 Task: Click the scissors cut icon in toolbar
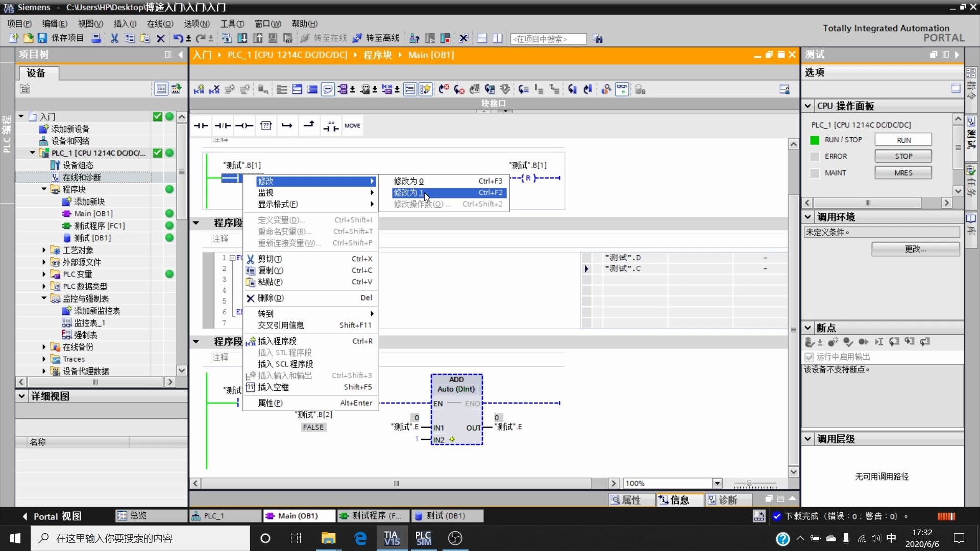pos(114,38)
